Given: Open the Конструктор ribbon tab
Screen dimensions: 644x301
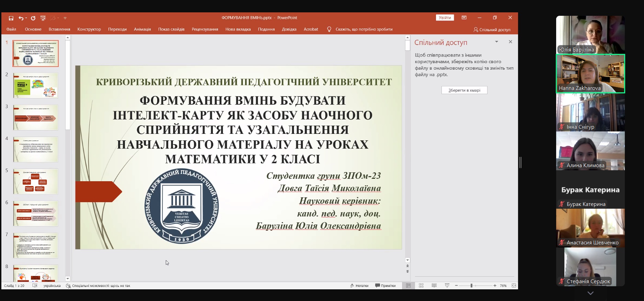Looking at the screenshot, I should [x=89, y=29].
